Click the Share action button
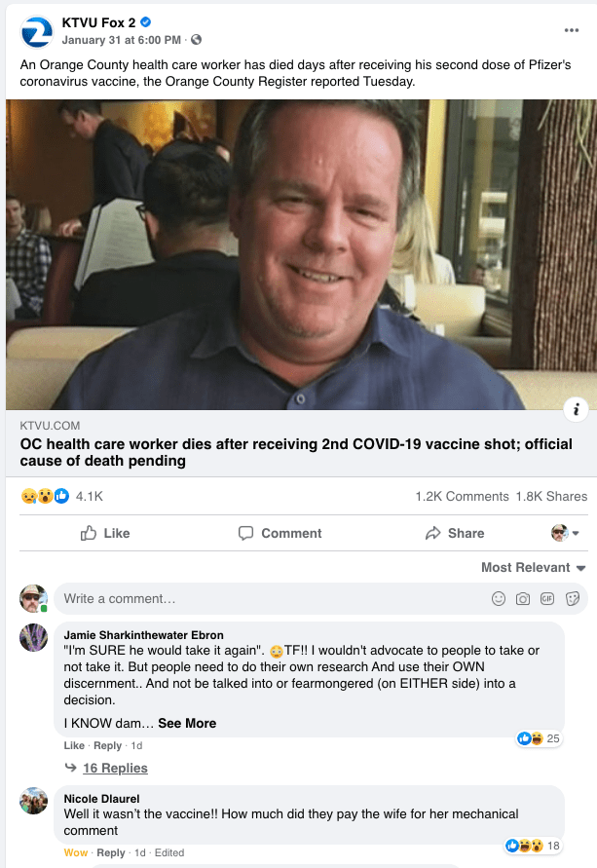The height and width of the screenshot is (868, 597). (455, 533)
